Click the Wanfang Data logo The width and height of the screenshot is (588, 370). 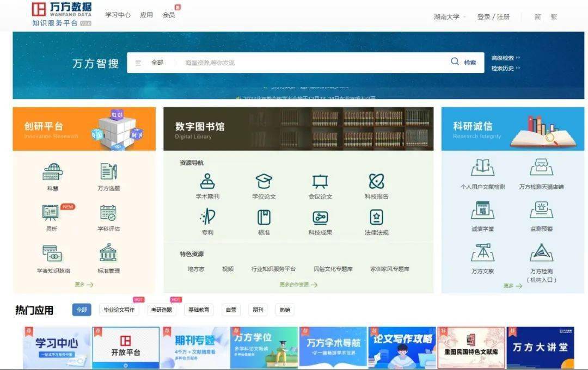coord(62,14)
